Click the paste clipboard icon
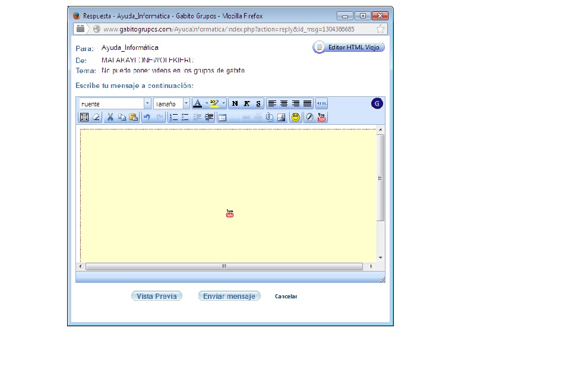The image size is (588, 375). click(133, 117)
